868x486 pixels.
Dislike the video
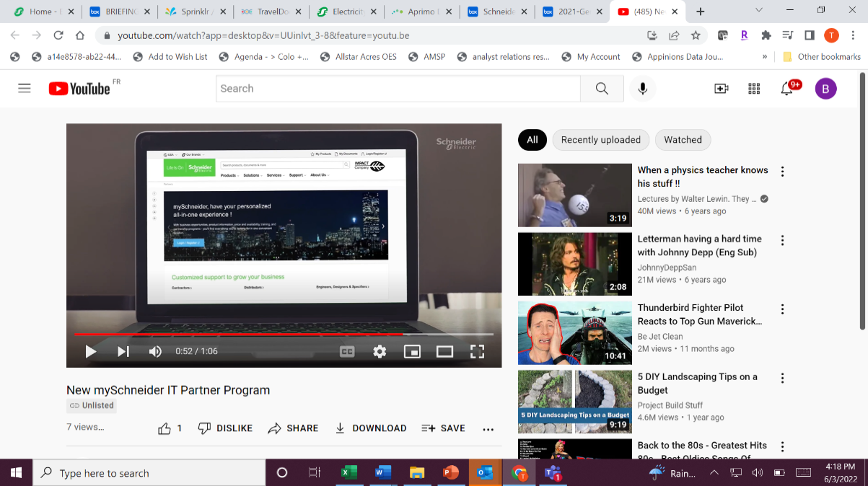225,428
